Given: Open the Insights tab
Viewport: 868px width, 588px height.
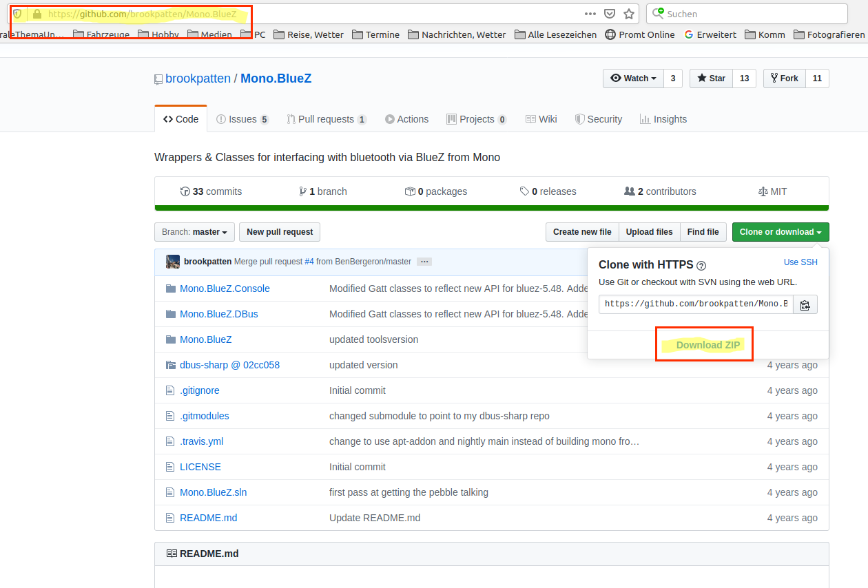Looking at the screenshot, I should 663,119.
